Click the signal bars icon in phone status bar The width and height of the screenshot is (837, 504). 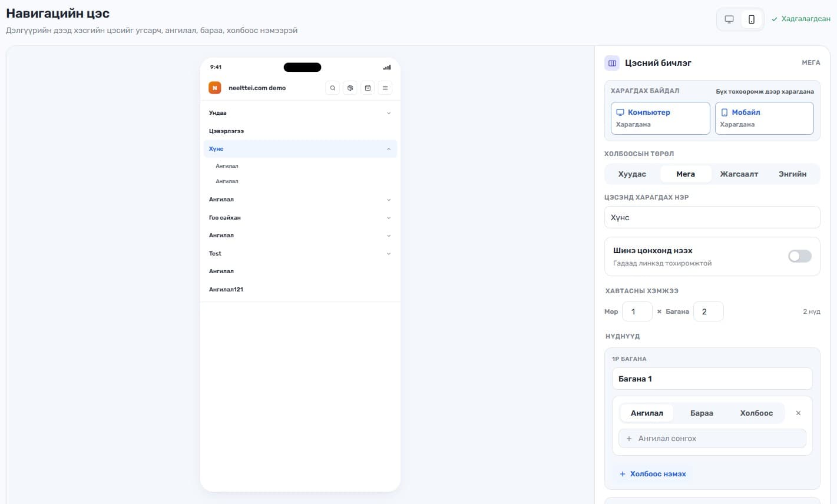(387, 67)
